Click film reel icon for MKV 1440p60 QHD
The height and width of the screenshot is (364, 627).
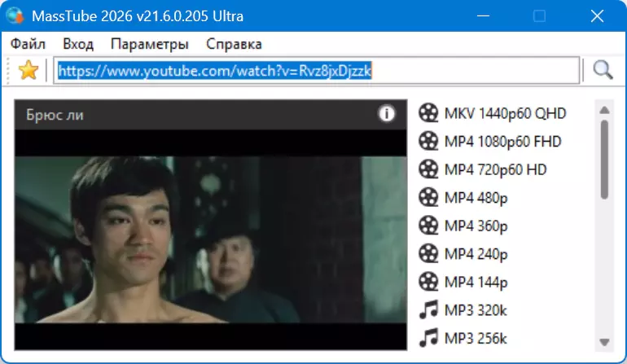[428, 113]
